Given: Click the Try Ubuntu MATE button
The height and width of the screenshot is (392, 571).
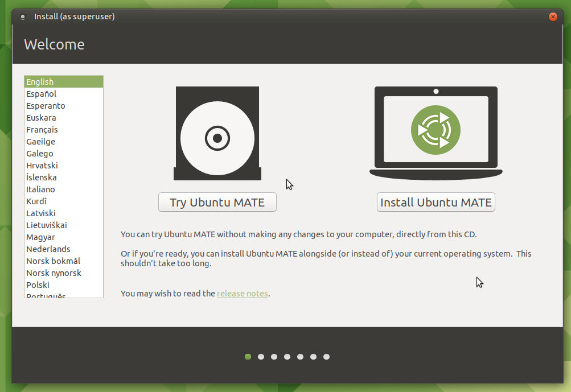Looking at the screenshot, I should [217, 202].
